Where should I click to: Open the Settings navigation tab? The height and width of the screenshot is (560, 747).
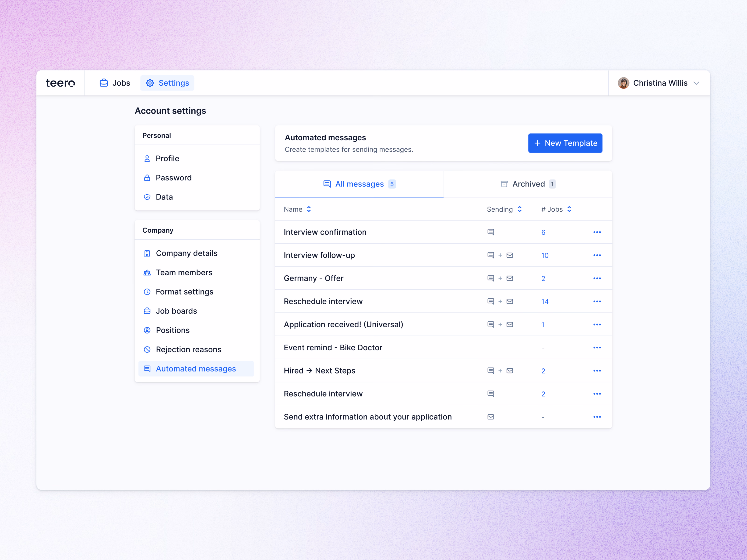tap(167, 83)
